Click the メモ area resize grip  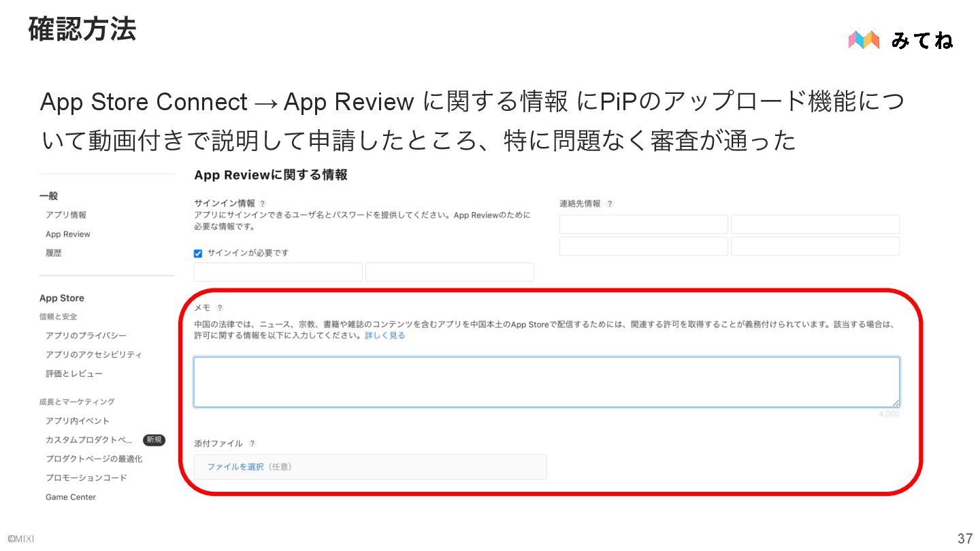[x=896, y=403]
